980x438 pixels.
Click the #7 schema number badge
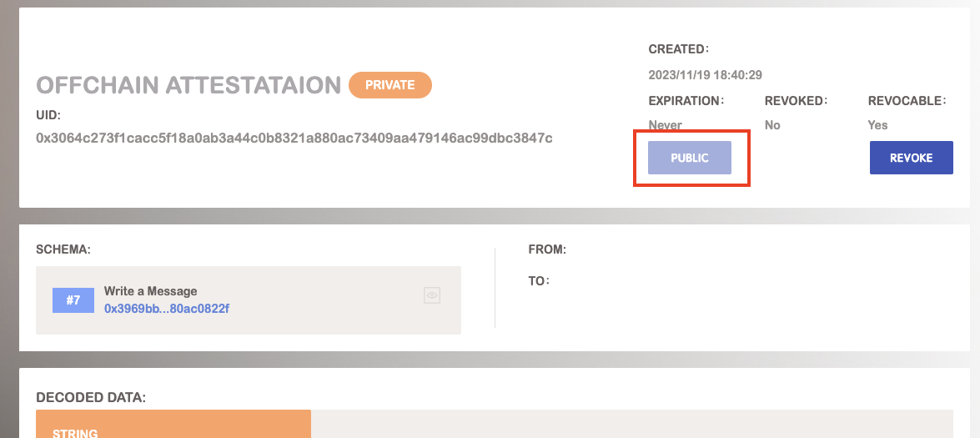click(x=73, y=300)
